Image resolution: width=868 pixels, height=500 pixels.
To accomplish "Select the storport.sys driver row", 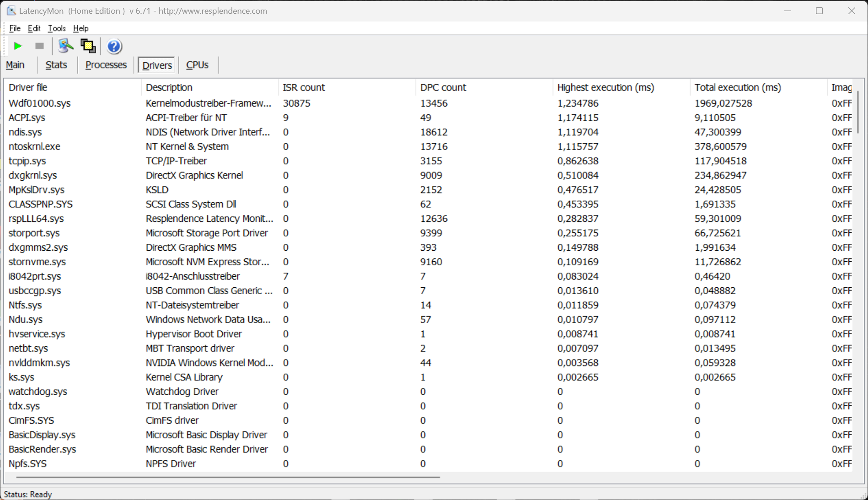I will 428,233.
